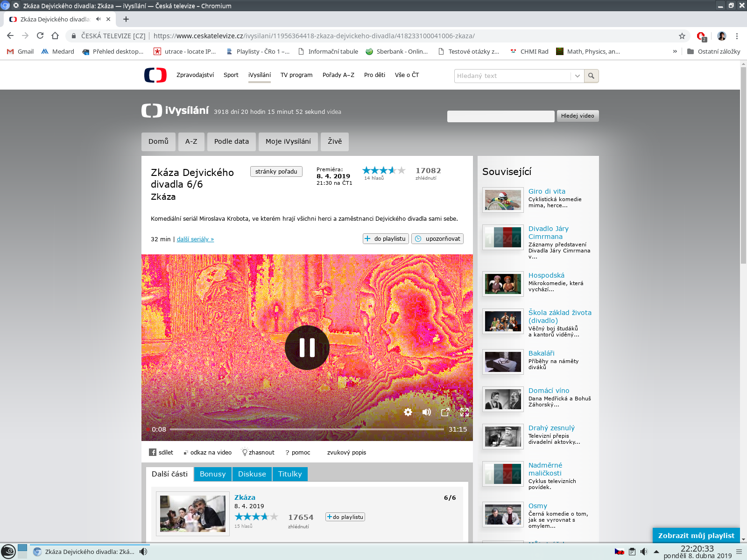The image size is (747, 560).
Task: Click Zobrazit můj playlist button
Action: click(x=696, y=535)
